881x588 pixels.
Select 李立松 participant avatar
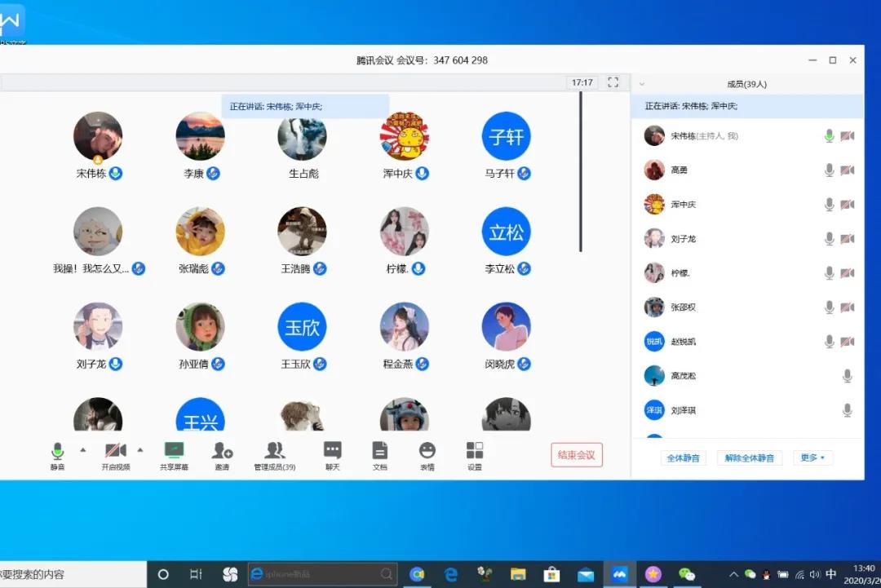pos(507,232)
